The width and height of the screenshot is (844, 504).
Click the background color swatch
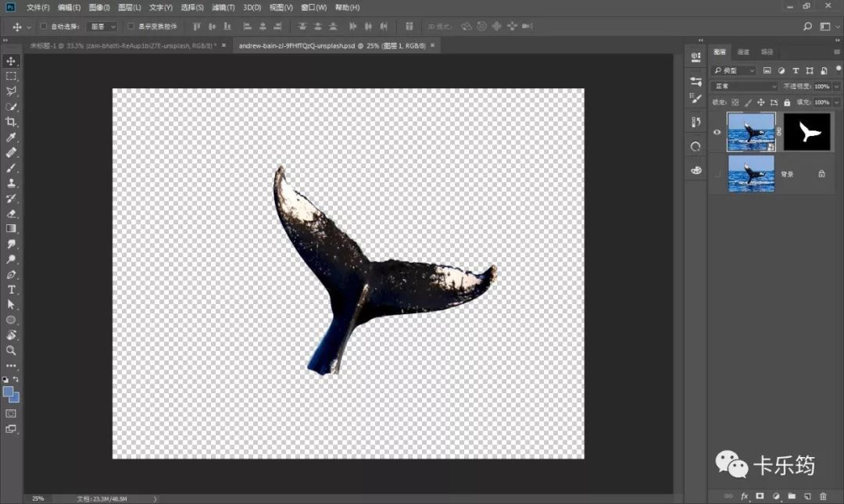16,399
